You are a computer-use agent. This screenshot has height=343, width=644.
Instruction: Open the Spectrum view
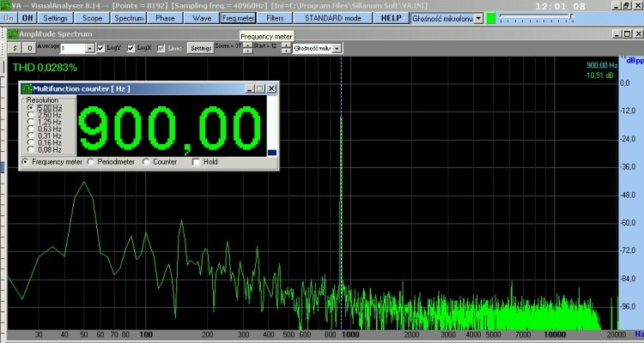pos(129,18)
